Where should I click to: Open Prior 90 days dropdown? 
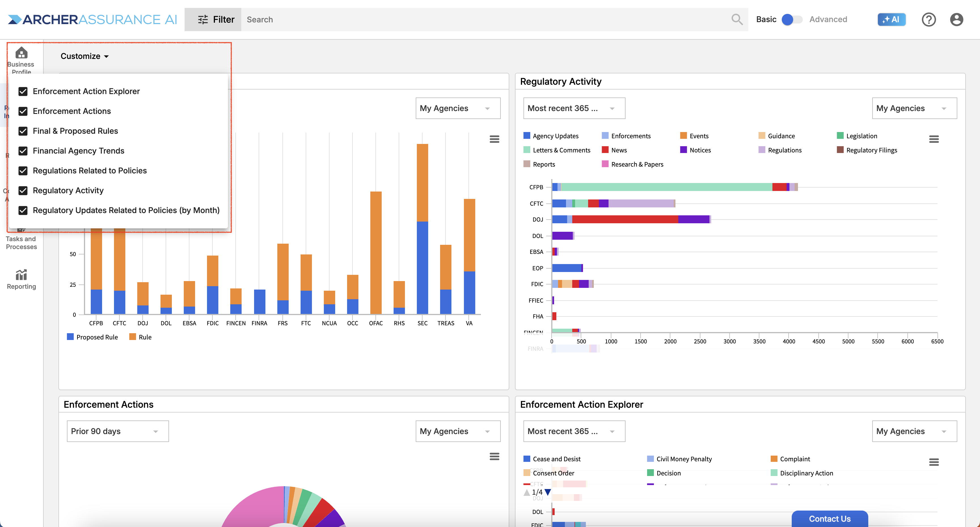[x=118, y=431]
